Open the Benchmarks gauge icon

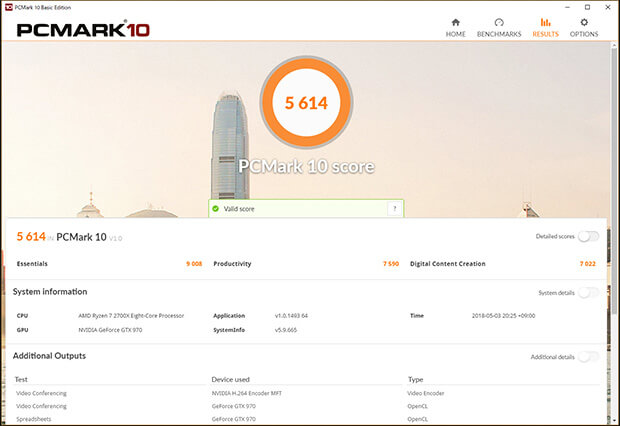pyautogui.click(x=499, y=22)
